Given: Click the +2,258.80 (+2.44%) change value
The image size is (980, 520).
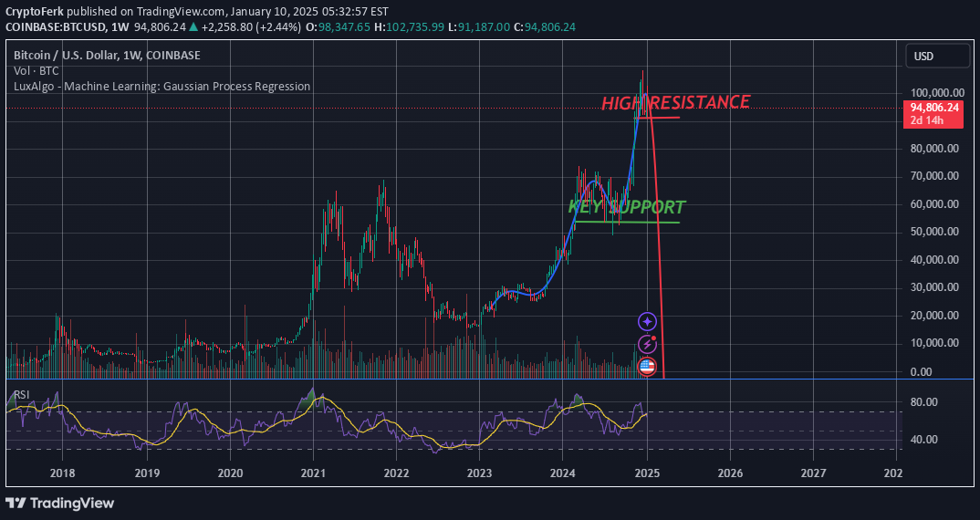Looking at the screenshot, I should point(251,26).
